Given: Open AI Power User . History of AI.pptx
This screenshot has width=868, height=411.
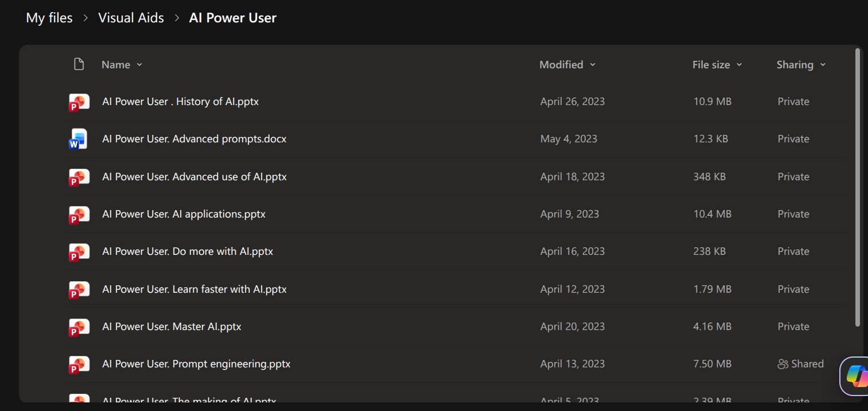Looking at the screenshot, I should point(180,102).
